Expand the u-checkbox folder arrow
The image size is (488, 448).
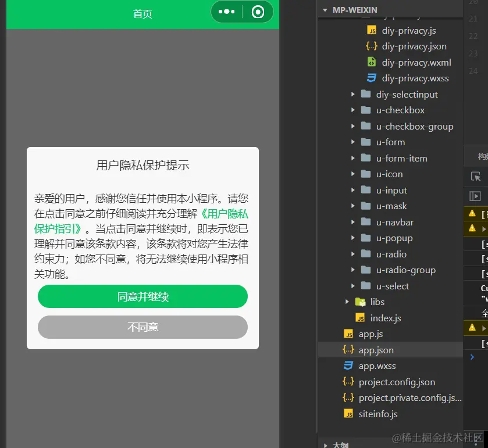point(352,110)
